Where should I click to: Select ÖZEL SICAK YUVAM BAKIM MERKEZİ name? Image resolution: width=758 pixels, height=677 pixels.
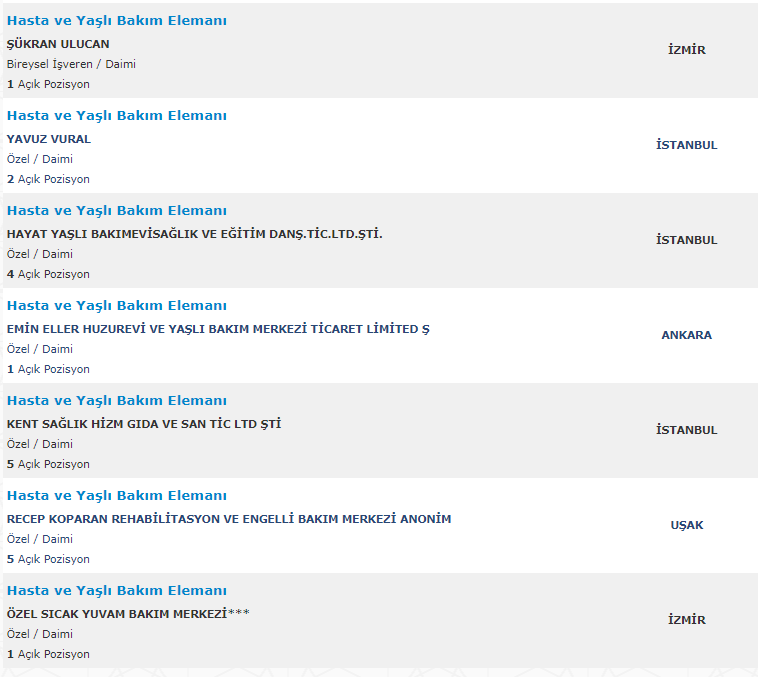(x=117, y=614)
